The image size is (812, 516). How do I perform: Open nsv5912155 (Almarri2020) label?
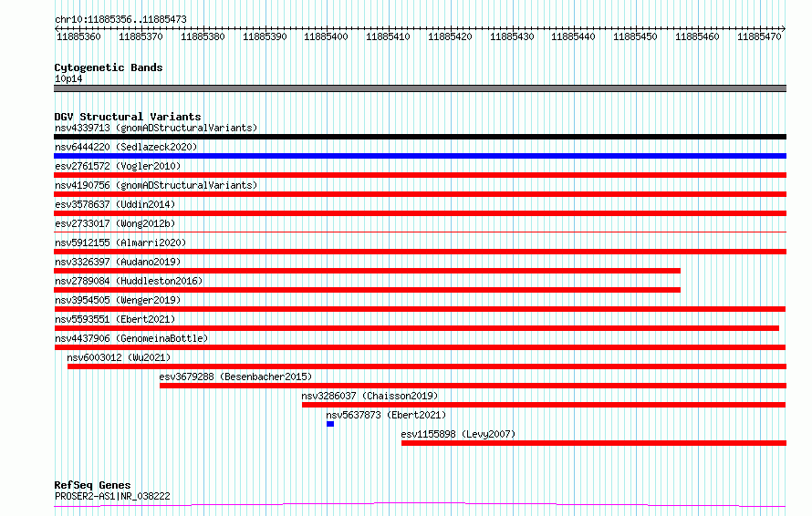coord(120,243)
